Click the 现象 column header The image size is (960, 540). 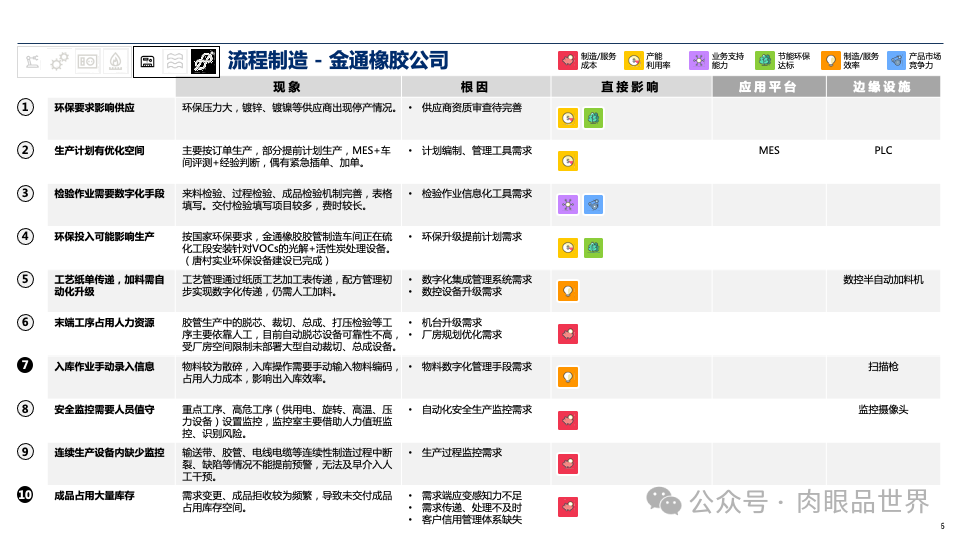pos(288,87)
